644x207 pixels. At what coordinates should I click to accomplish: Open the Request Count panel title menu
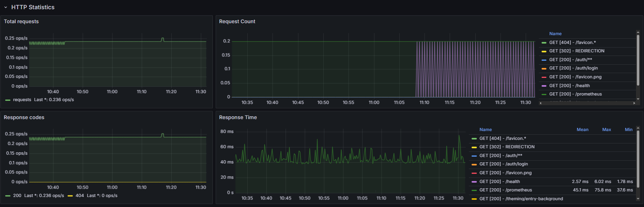pyautogui.click(x=237, y=22)
